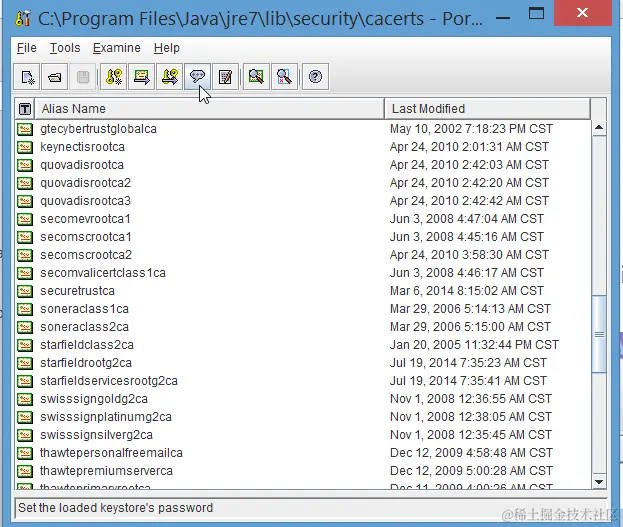Click the certificate icon for starfieldrootg2ca

coord(25,363)
